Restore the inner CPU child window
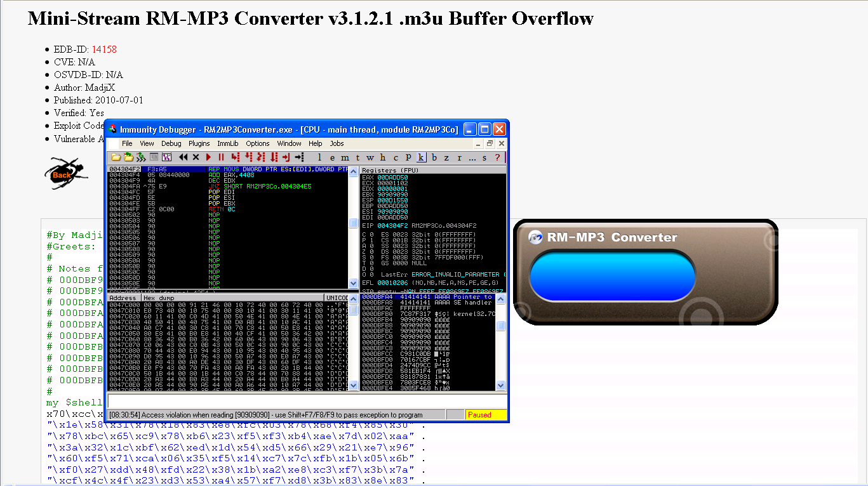Viewport: 868px width, 486px height. (490, 144)
